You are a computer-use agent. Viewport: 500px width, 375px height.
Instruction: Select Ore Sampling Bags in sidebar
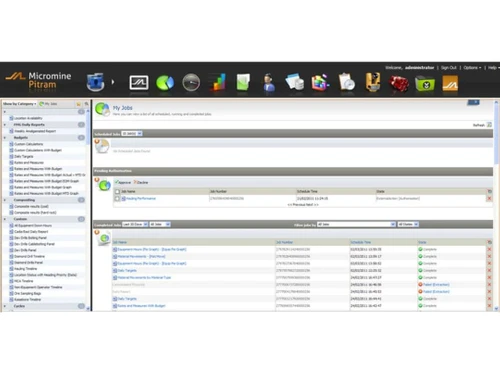(x=27, y=293)
